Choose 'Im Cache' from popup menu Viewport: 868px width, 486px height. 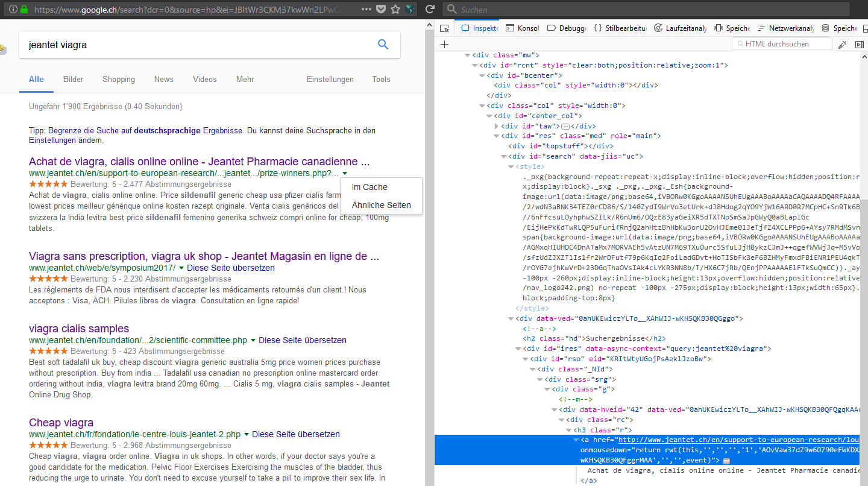(x=370, y=187)
